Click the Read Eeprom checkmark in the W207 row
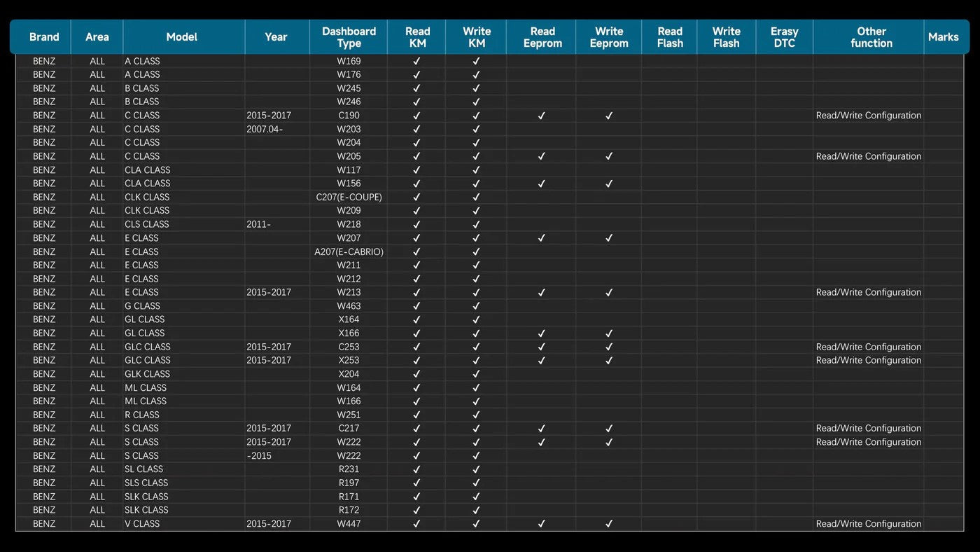This screenshot has width=980, height=552. (x=541, y=238)
